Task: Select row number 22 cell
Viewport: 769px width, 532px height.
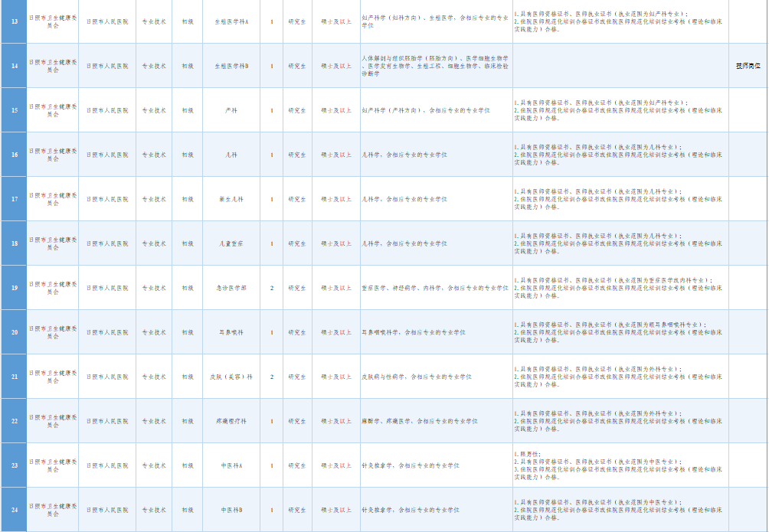Action: [15, 421]
